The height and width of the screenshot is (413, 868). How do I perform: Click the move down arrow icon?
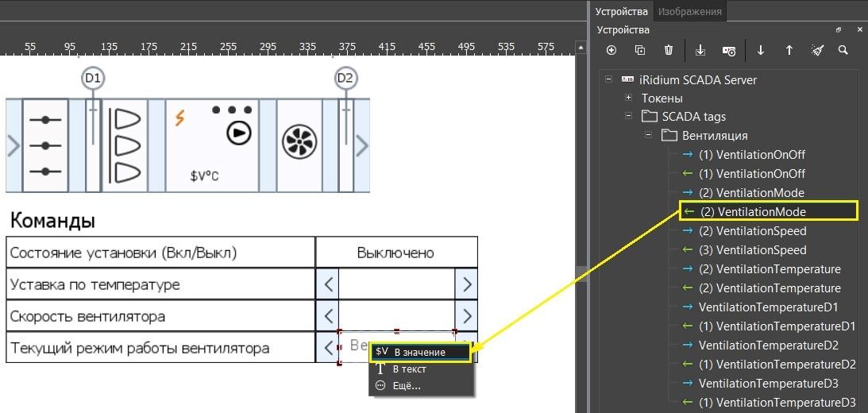click(x=761, y=50)
